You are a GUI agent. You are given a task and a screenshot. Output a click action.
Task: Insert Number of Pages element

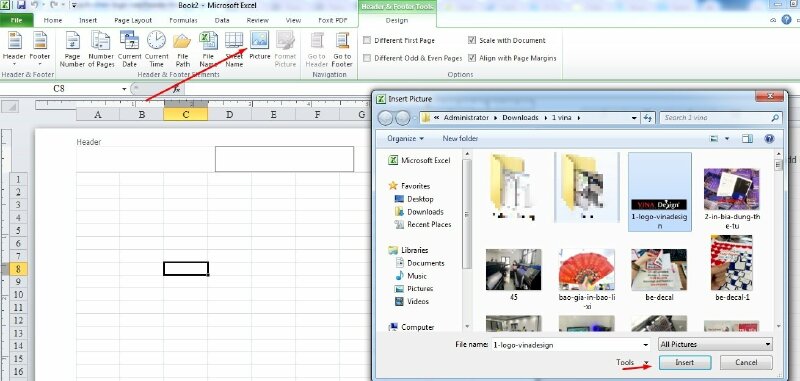click(x=101, y=49)
